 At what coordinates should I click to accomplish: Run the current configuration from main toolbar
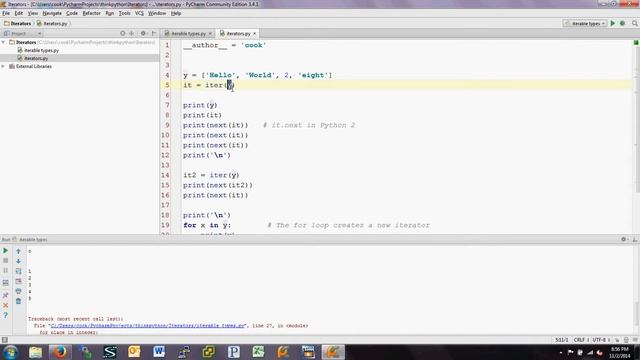pos(613,23)
